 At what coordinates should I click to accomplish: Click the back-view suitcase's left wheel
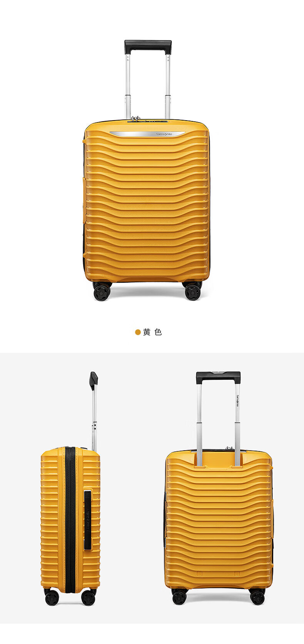(x=179, y=596)
